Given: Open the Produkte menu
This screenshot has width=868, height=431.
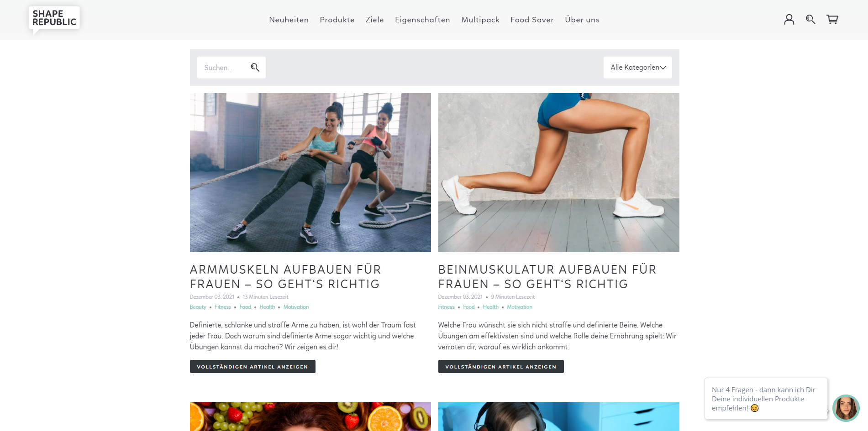Looking at the screenshot, I should pos(337,20).
